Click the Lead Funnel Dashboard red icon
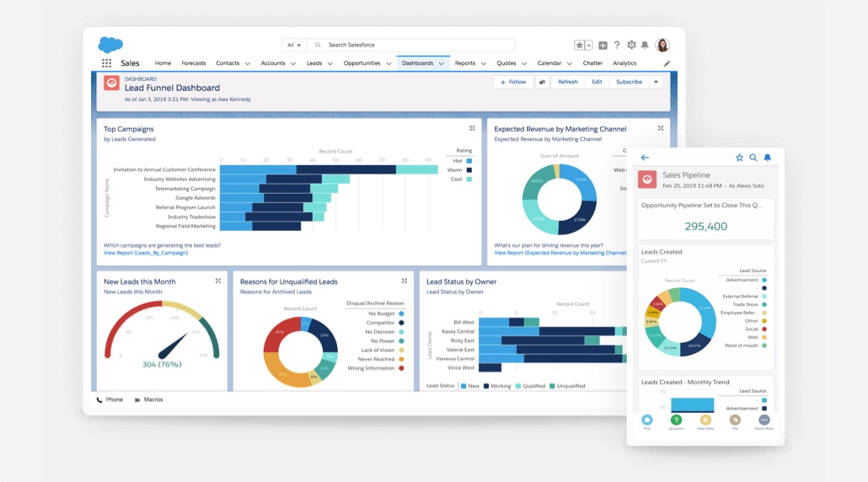Viewport: 868px width, 482px height. click(x=111, y=83)
